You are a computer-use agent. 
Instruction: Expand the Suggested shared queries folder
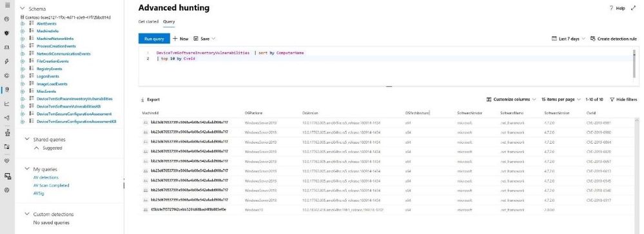click(x=37, y=148)
